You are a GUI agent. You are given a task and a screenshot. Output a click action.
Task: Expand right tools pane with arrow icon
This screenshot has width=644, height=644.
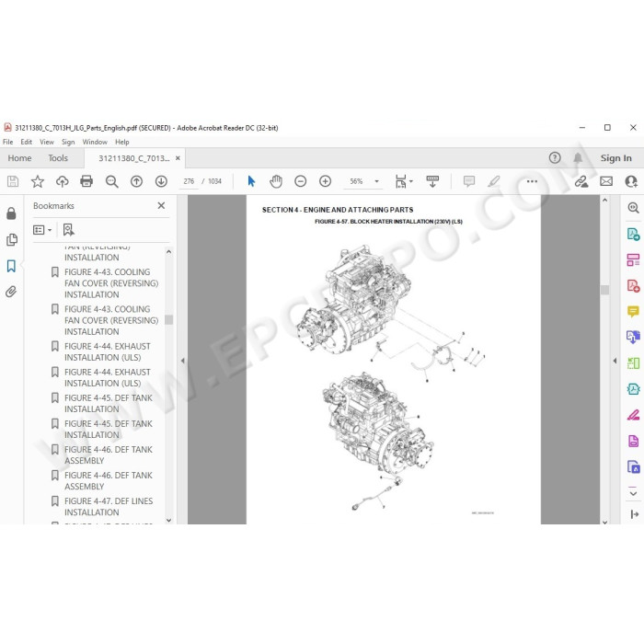pyautogui.click(x=634, y=513)
